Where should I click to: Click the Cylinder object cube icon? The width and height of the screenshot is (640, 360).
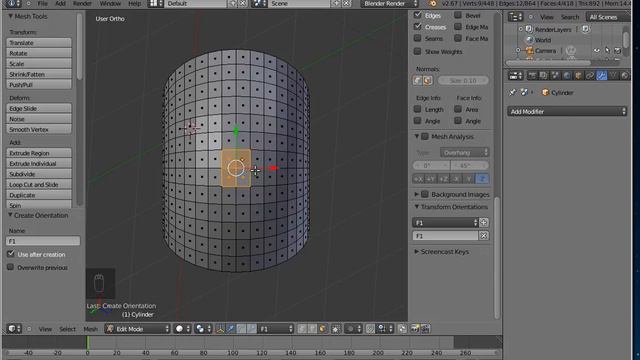point(545,93)
